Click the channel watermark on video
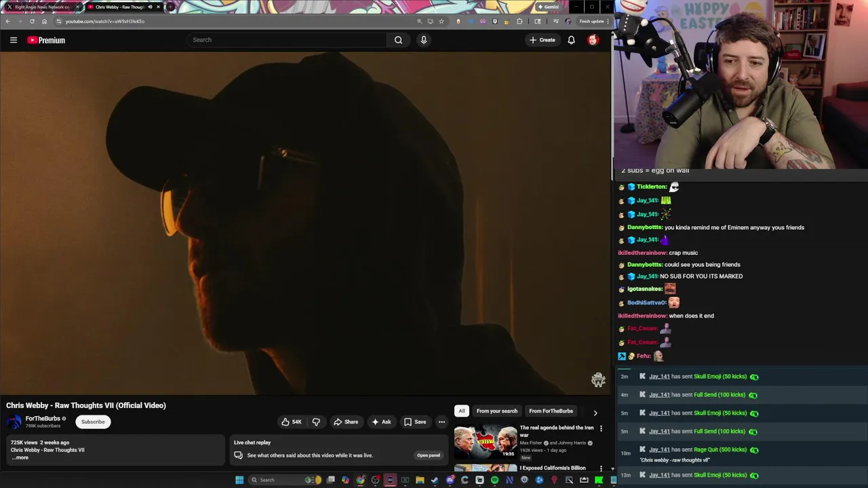 click(x=598, y=380)
